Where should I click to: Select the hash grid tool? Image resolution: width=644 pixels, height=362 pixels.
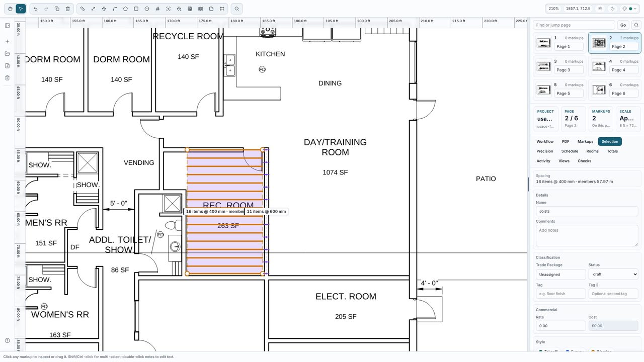[157, 9]
